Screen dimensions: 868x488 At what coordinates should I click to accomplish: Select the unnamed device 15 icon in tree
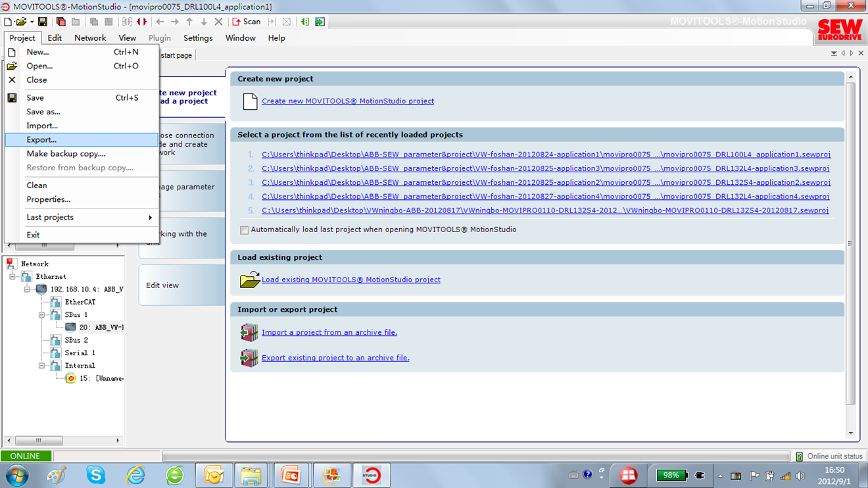70,378
